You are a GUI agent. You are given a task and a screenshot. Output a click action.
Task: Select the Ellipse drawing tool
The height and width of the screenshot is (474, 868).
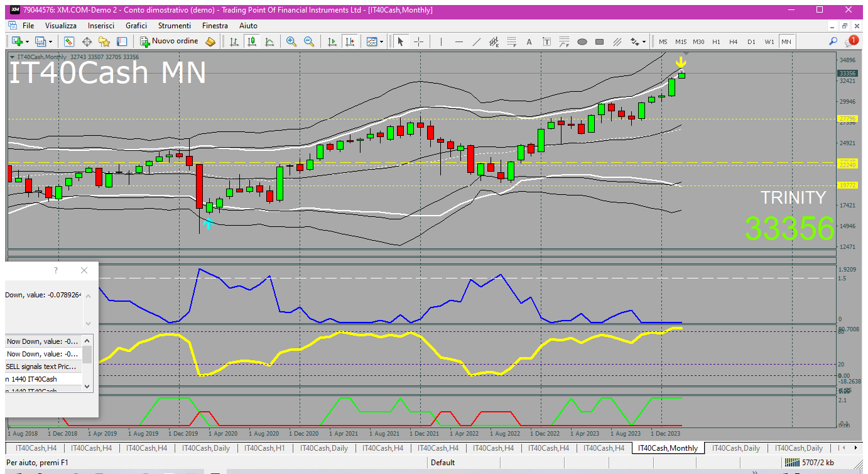(x=582, y=41)
